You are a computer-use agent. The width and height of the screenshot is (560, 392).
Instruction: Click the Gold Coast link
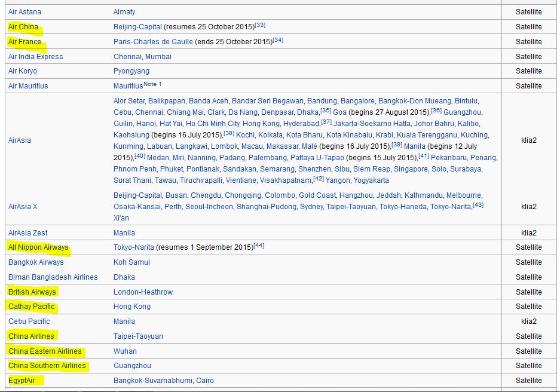coord(317,195)
